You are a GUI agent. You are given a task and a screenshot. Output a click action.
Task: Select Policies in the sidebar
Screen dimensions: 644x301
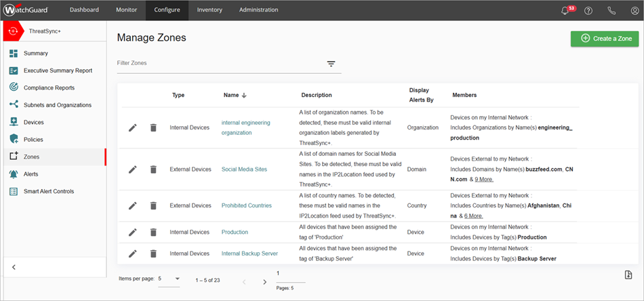(33, 140)
